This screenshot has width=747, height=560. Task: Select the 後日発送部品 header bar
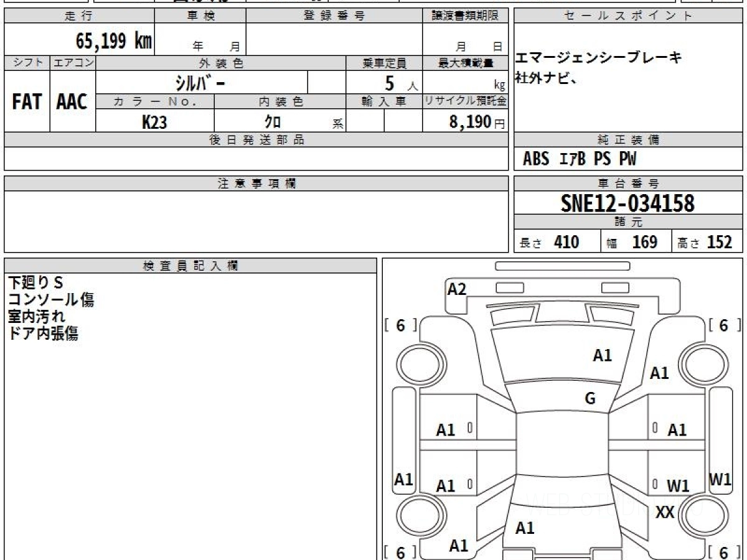click(x=256, y=140)
